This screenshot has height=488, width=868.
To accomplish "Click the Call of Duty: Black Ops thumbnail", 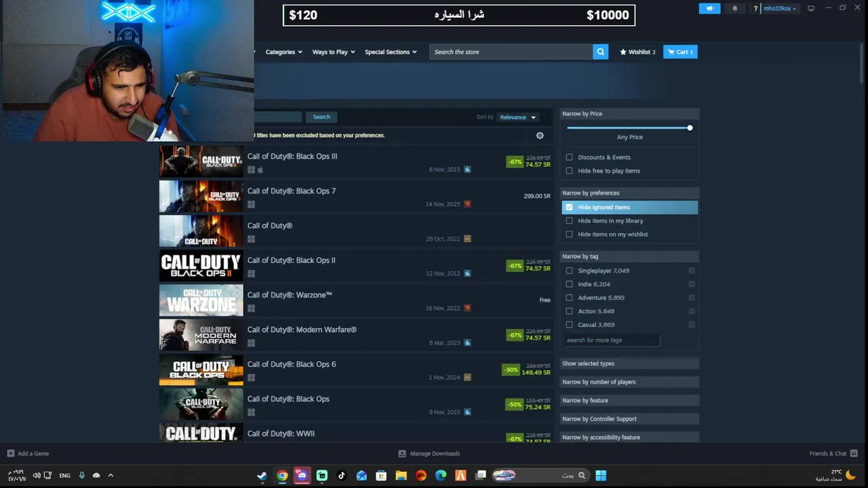I will (x=201, y=404).
